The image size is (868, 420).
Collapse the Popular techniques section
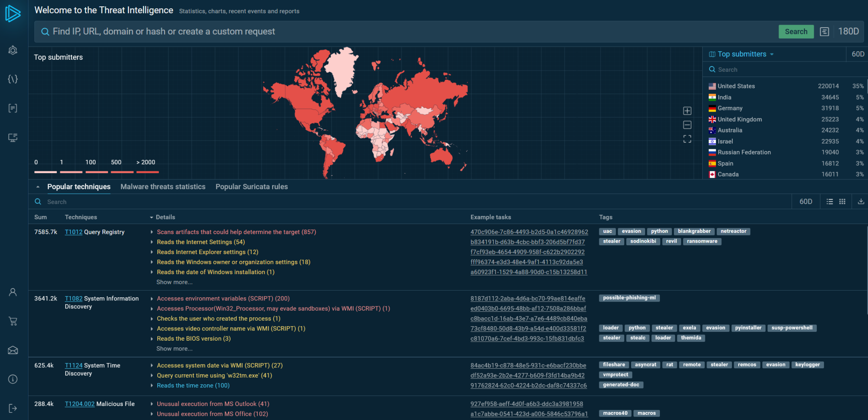(x=38, y=186)
